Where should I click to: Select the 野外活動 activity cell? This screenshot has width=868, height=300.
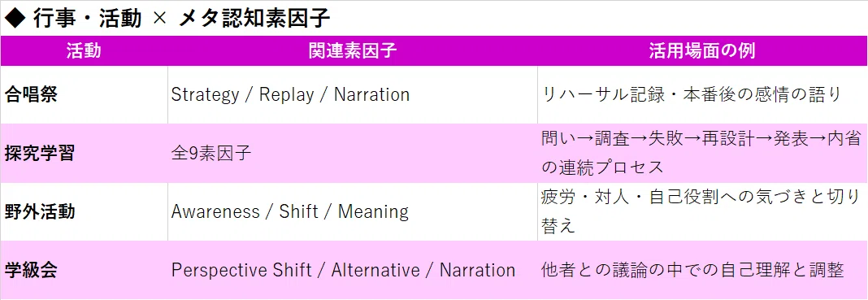click(x=85, y=212)
